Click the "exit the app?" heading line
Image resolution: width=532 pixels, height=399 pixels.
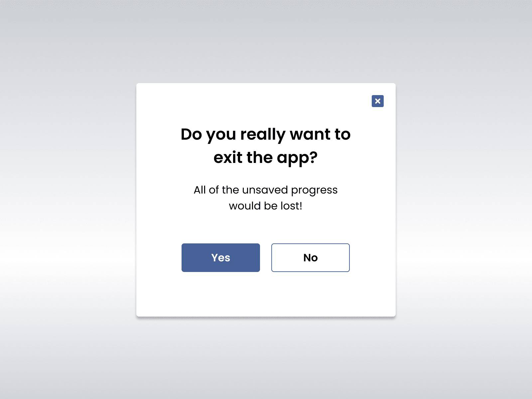[265, 158]
